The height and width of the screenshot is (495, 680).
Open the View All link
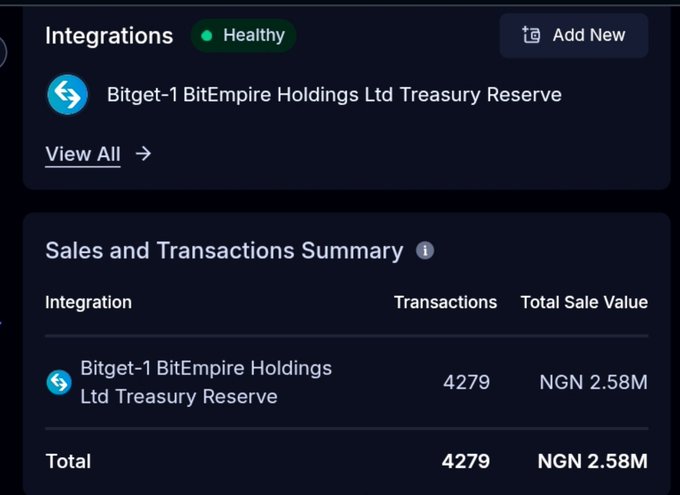coord(83,154)
